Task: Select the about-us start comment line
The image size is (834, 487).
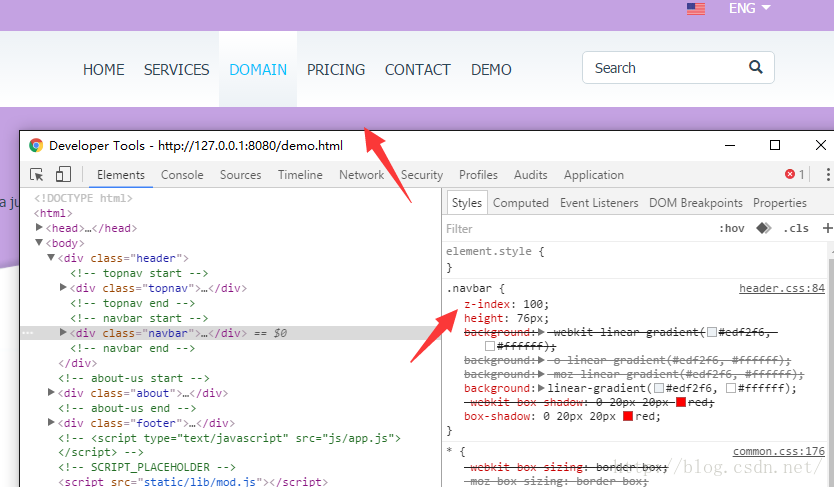Action: tap(134, 378)
